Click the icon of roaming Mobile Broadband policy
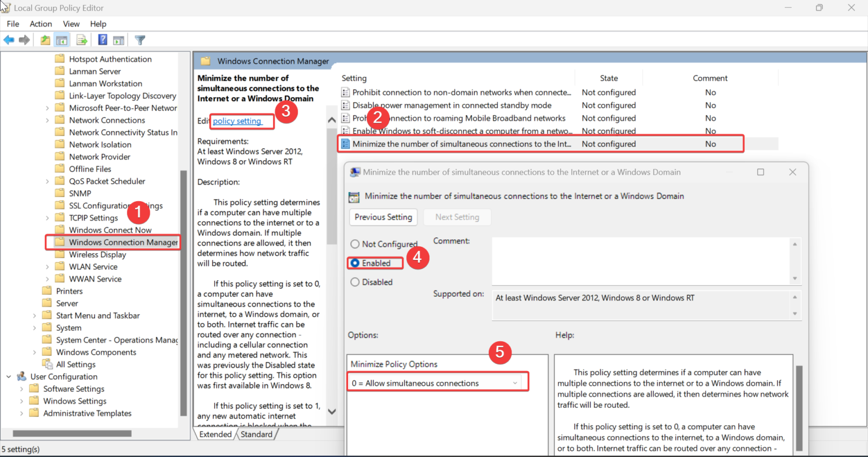Viewport: 868px width, 457px height. [x=346, y=118]
